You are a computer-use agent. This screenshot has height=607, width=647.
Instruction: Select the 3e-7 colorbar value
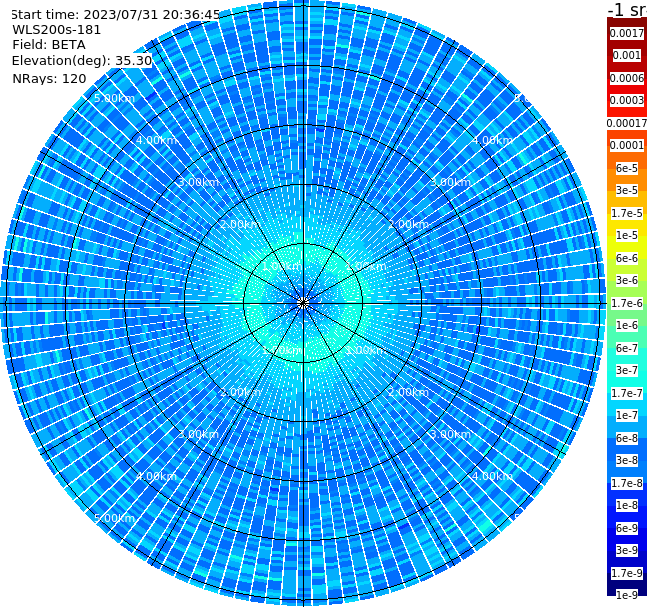627,370
